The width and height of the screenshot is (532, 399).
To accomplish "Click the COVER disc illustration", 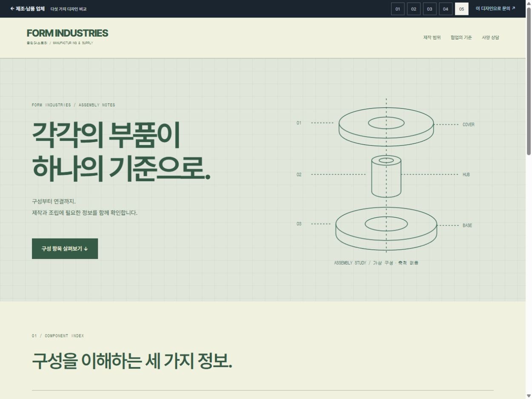I will click(386, 127).
